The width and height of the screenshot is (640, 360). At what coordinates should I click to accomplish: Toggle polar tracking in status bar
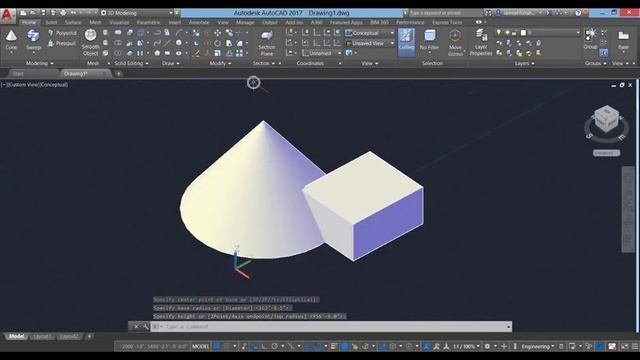point(274,347)
